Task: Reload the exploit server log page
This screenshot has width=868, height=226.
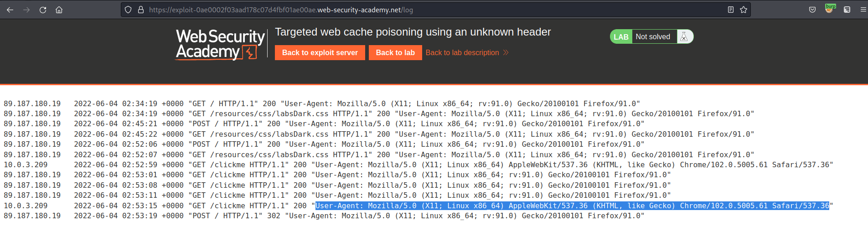Action: [x=43, y=10]
